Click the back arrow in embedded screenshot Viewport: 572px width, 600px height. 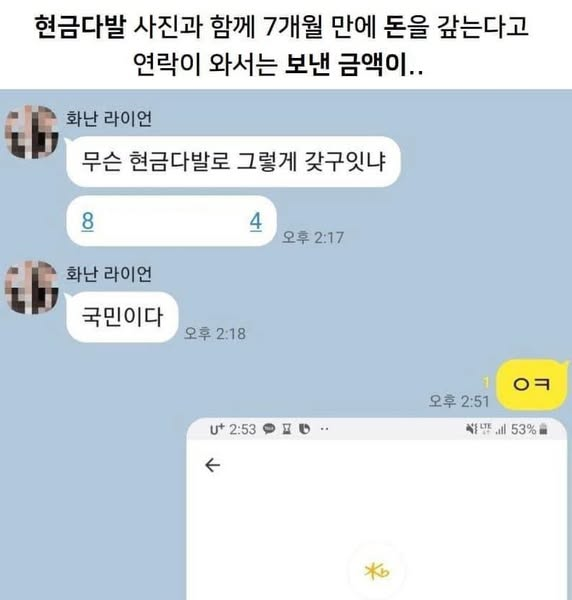click(212, 465)
